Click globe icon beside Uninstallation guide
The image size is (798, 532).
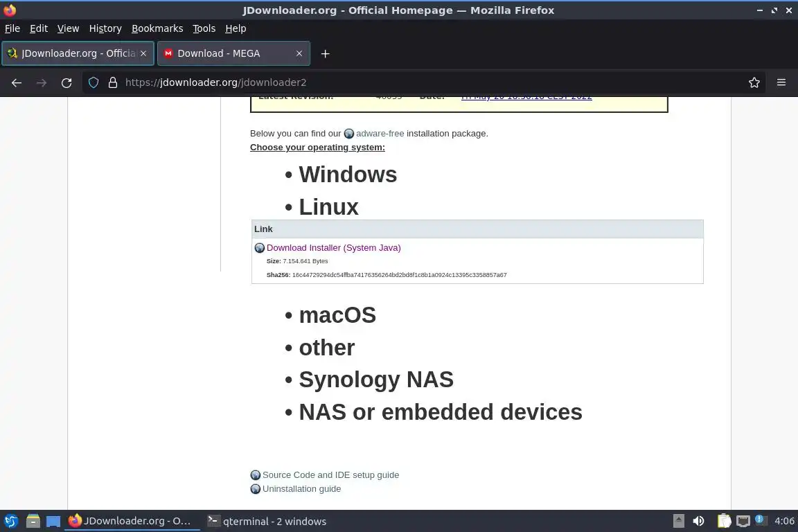pyautogui.click(x=256, y=489)
